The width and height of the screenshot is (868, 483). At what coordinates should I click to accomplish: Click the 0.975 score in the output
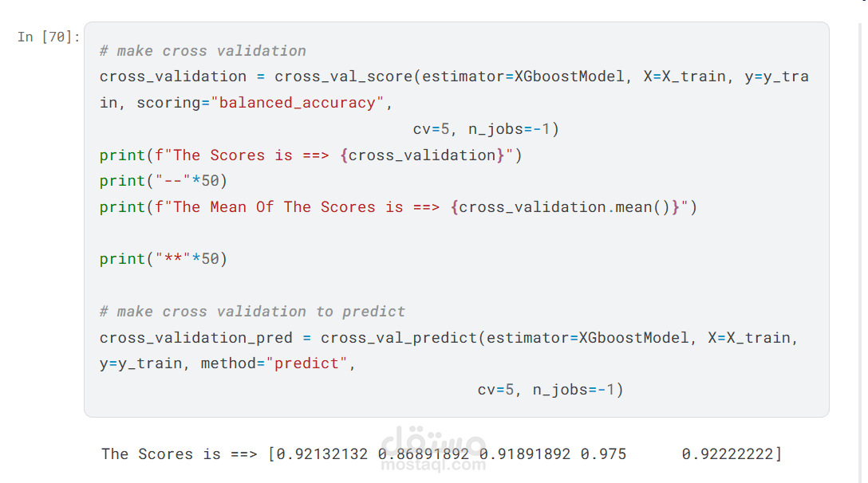[x=603, y=454]
